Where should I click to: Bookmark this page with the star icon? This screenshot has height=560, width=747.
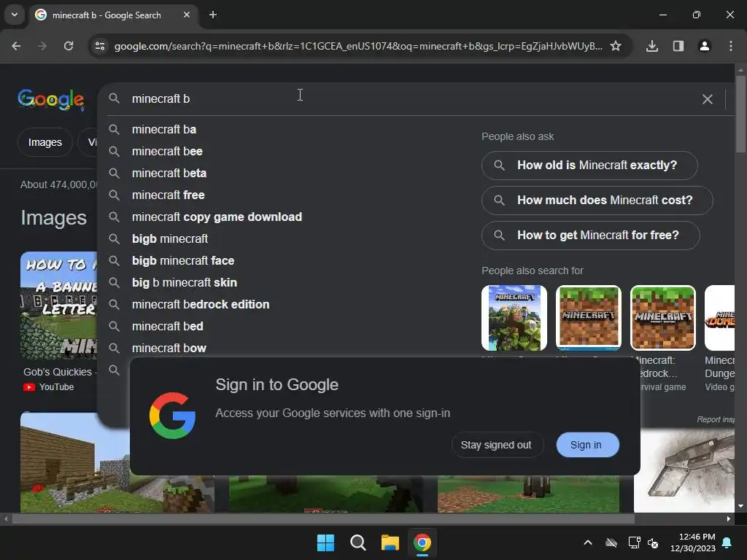point(616,46)
